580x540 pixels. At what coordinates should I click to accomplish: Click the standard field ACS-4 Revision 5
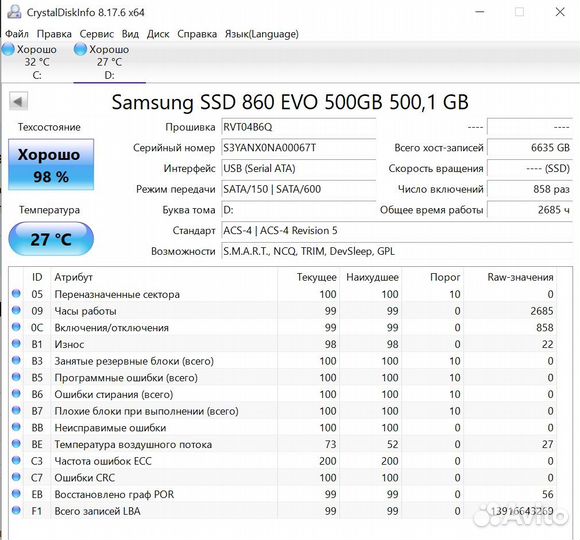[397, 231]
